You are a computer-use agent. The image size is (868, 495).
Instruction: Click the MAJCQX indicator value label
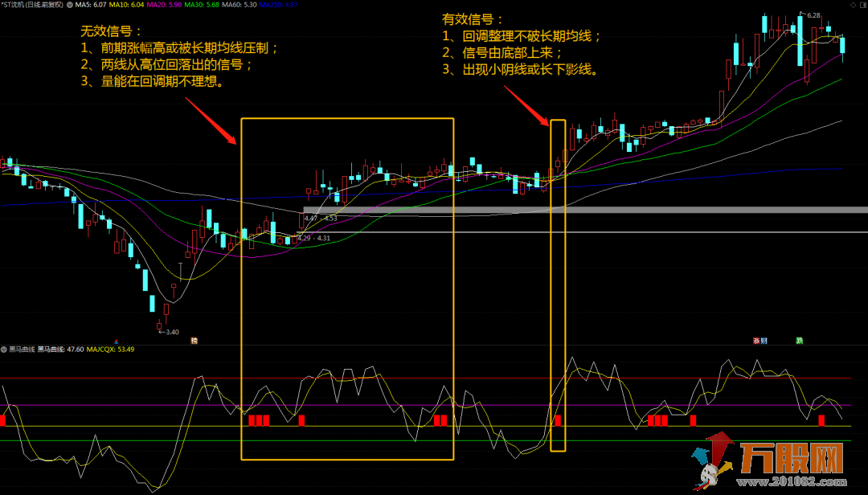click(x=110, y=350)
